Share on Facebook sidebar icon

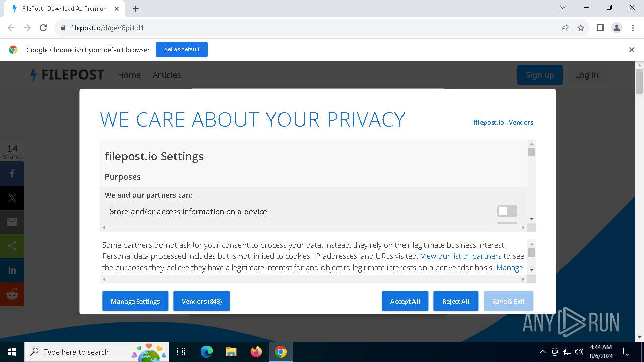[x=12, y=173]
